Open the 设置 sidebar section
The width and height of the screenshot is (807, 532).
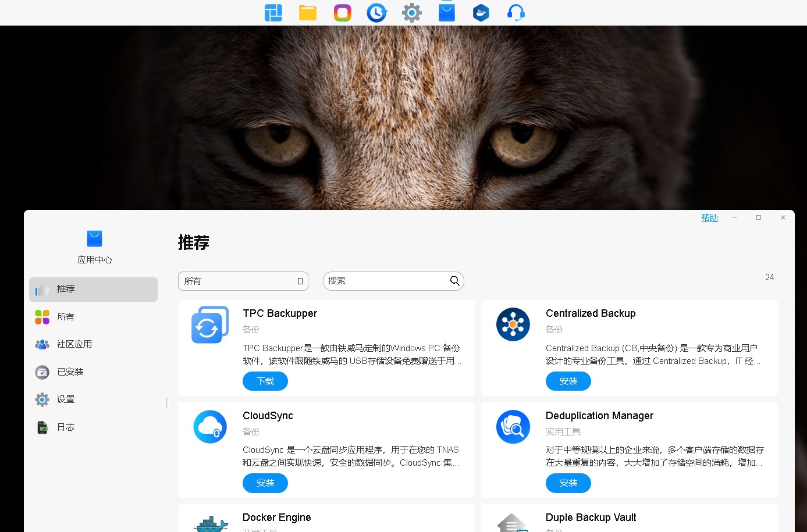(93, 399)
